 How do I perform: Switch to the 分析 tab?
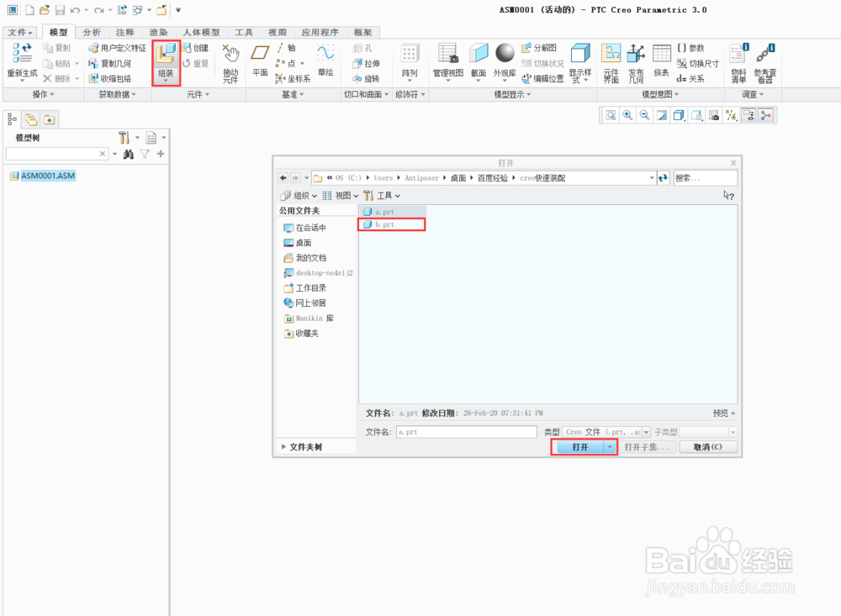[92, 32]
